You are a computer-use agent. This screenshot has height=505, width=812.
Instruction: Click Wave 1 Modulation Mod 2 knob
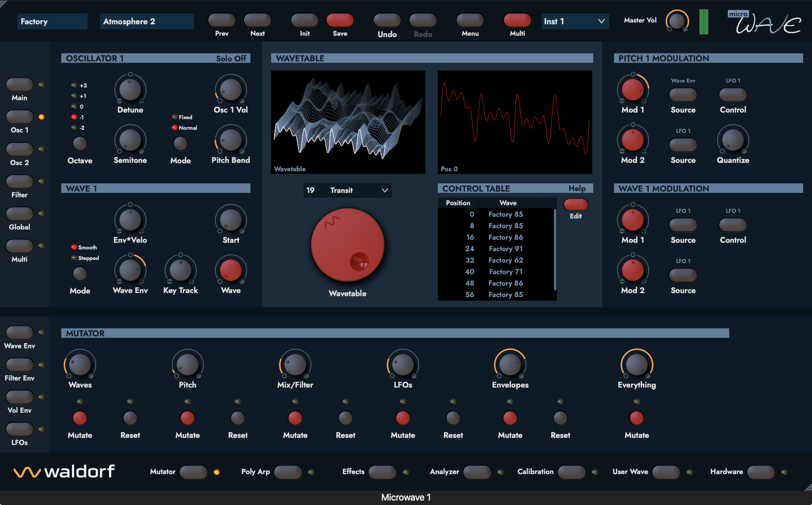tap(633, 270)
